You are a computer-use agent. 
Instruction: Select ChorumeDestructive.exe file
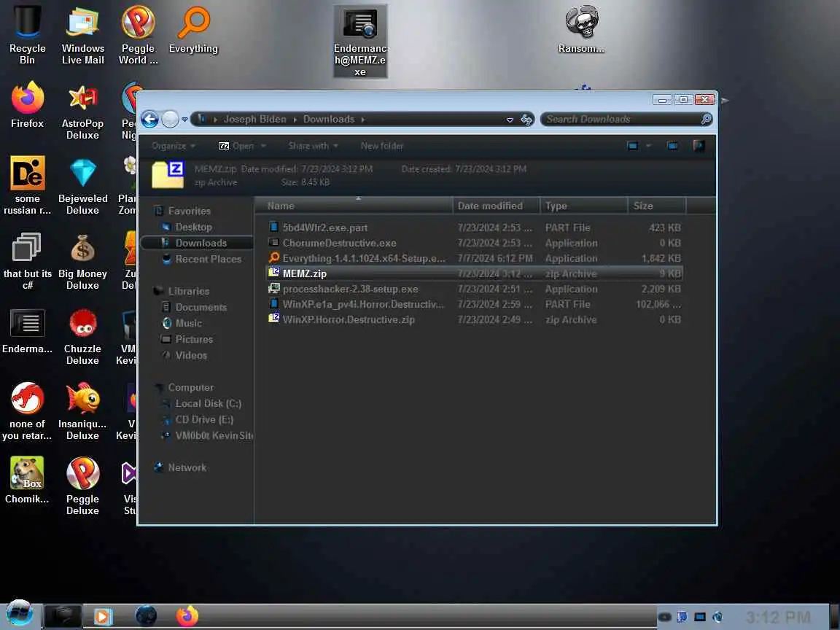click(475, 244)
